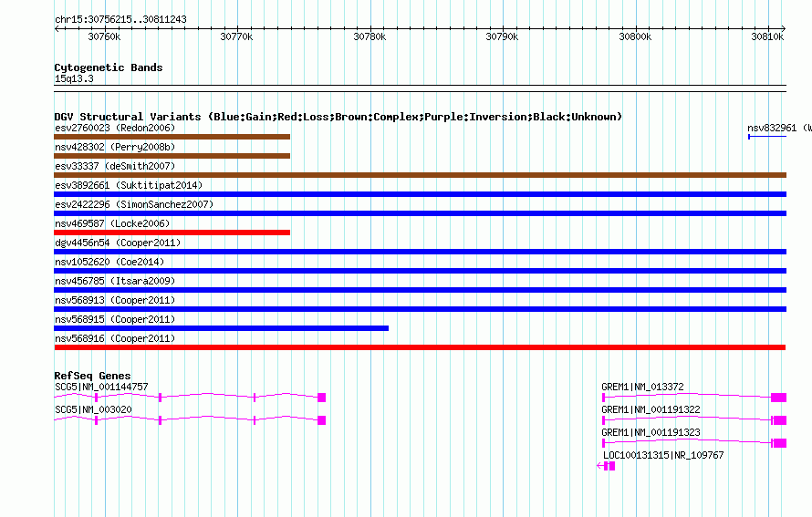
Task: Click the large exon of GREM1 NM_001191323
Action: point(780,443)
